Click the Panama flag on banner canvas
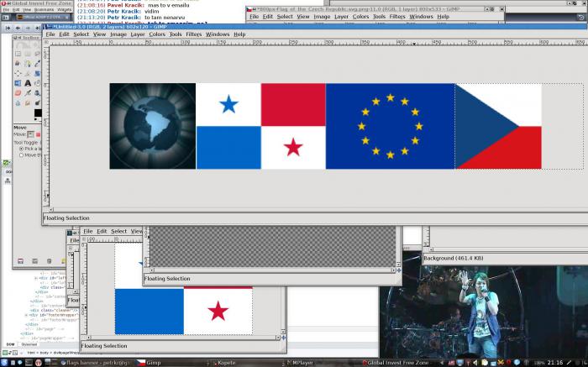Image resolution: width=588 pixels, height=367 pixels. click(261, 126)
